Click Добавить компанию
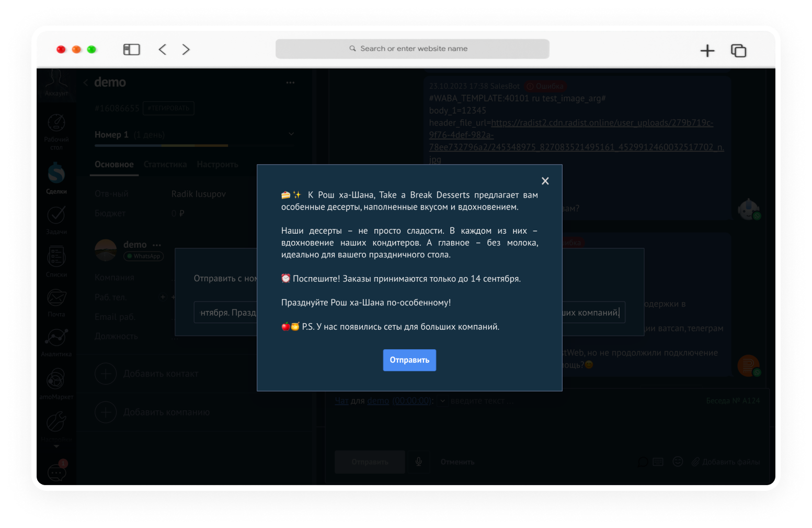Viewport: 812px width, 528px height. click(x=152, y=412)
